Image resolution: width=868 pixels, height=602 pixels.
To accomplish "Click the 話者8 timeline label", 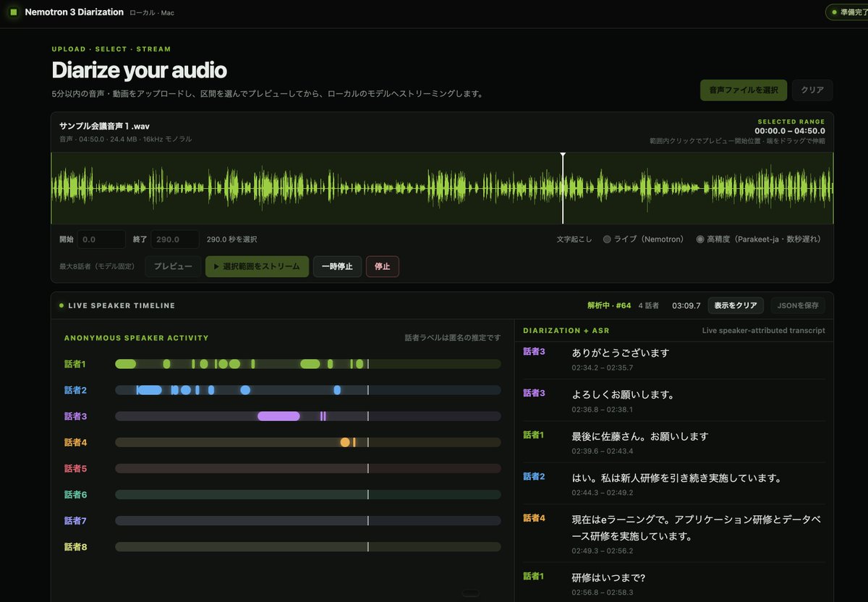I will (x=75, y=547).
